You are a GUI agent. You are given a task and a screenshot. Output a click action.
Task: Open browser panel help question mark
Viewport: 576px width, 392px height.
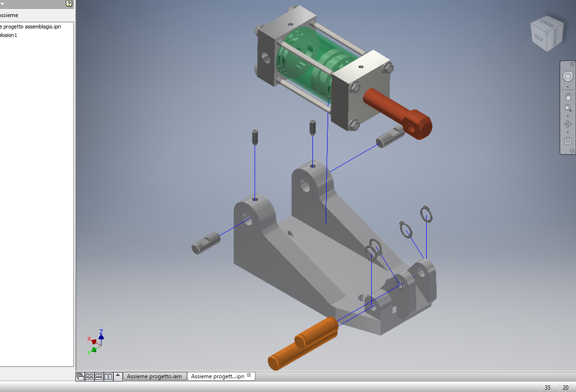(69, 4)
